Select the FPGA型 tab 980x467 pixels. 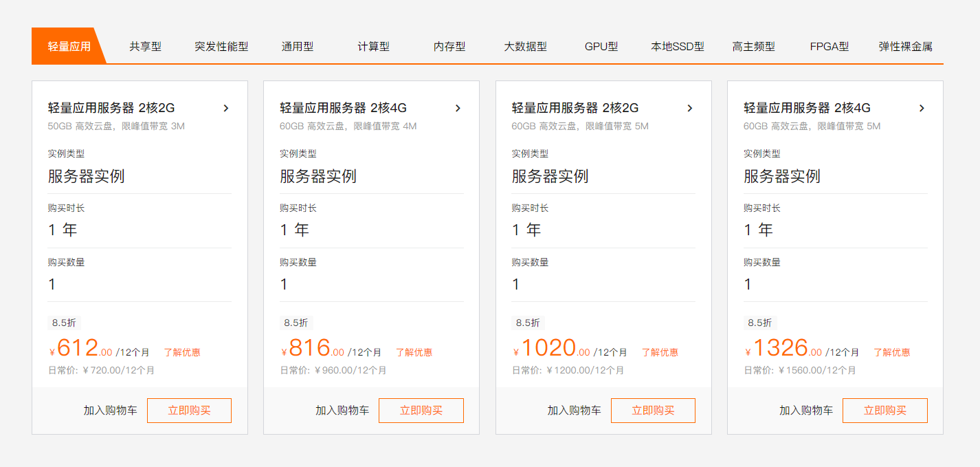[x=829, y=47]
